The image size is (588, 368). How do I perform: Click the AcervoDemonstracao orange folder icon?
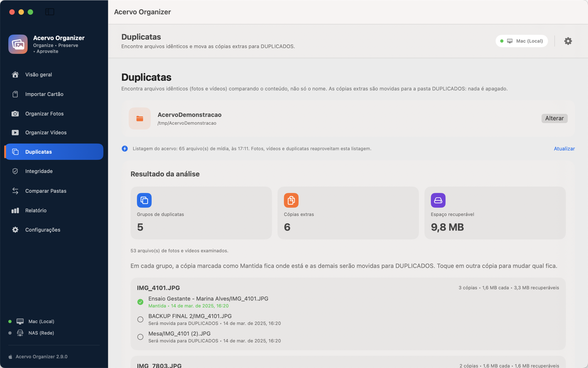point(140,118)
